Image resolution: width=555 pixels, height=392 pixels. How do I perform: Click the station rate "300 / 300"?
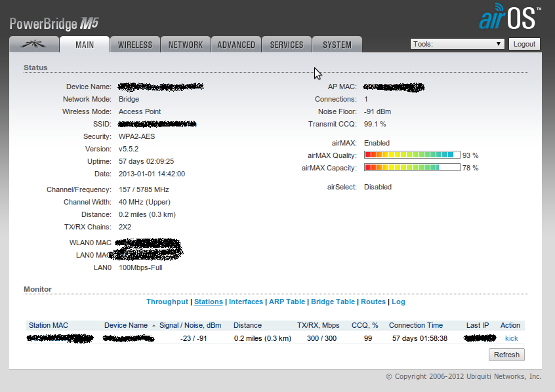coord(321,339)
